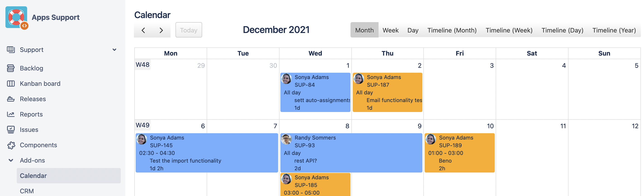Click the Issues monitor icon
The height and width of the screenshot is (196, 644).
click(x=11, y=130)
